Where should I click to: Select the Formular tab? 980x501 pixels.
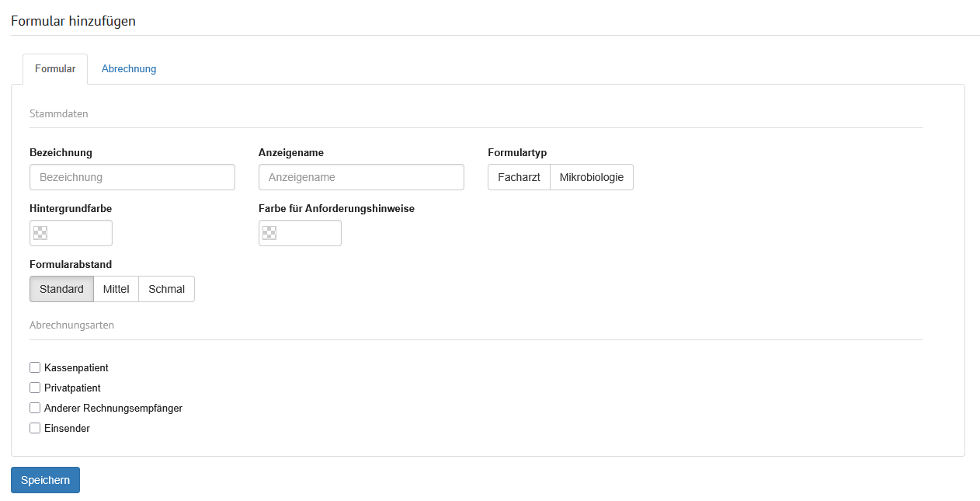(55, 69)
